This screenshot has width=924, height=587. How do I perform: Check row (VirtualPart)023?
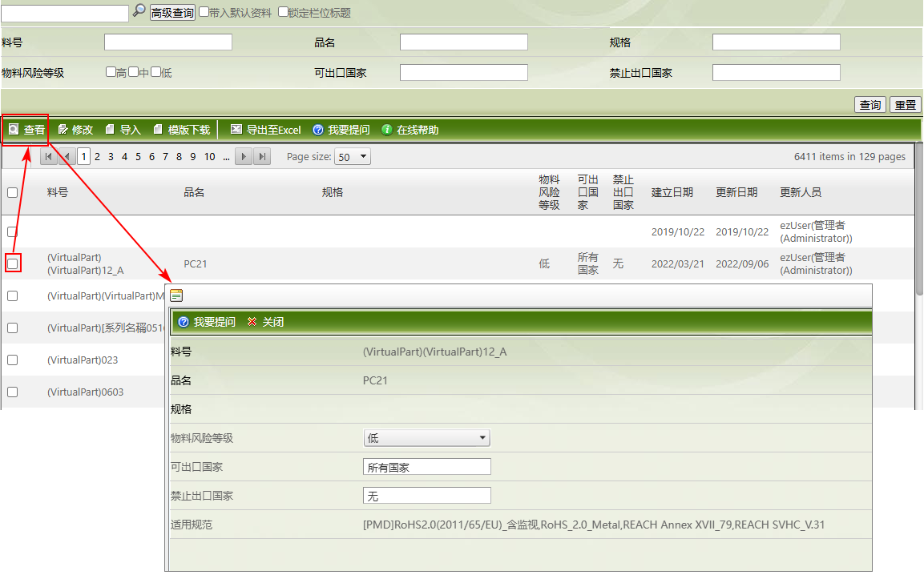[x=12, y=360]
